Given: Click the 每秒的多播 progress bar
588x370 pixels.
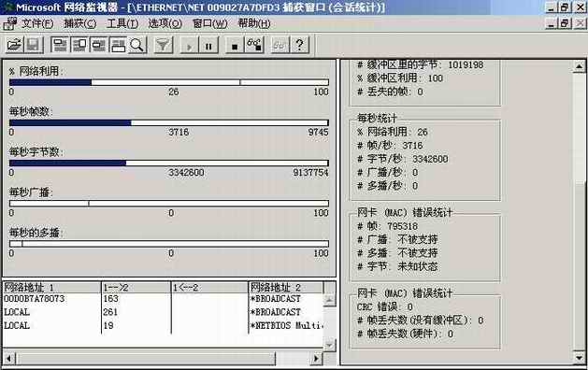Looking at the screenshot, I should [169, 244].
